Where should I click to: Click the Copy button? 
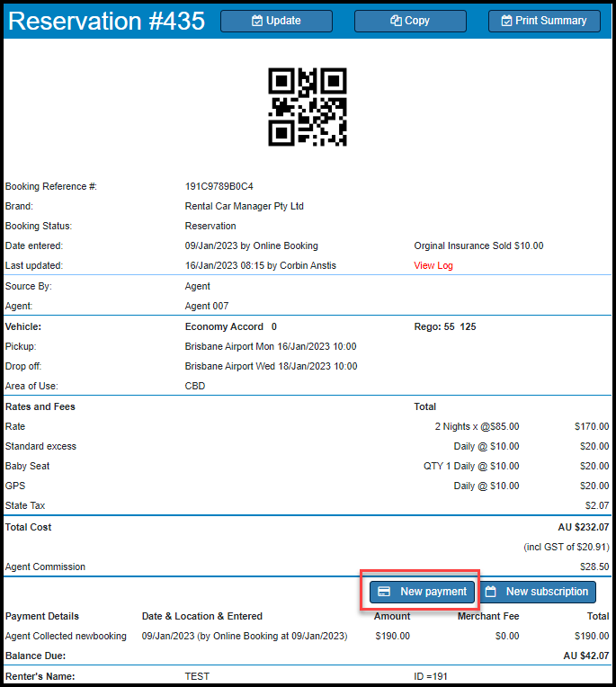click(x=410, y=21)
